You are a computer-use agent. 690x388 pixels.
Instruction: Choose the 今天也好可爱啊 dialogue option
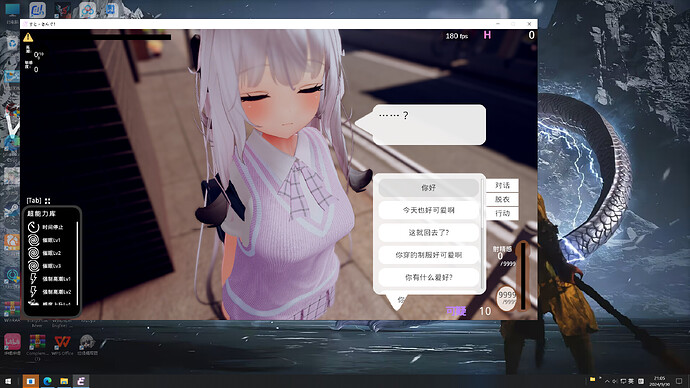pyautogui.click(x=429, y=210)
